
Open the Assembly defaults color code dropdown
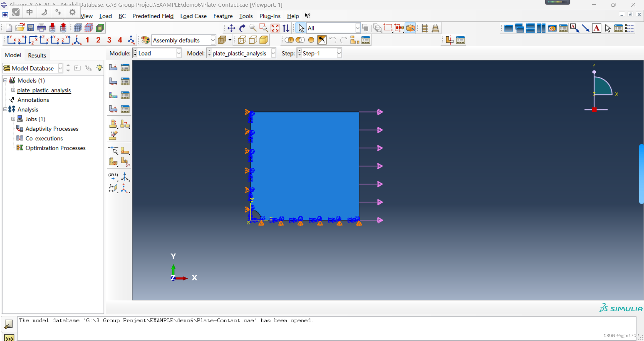(x=184, y=40)
